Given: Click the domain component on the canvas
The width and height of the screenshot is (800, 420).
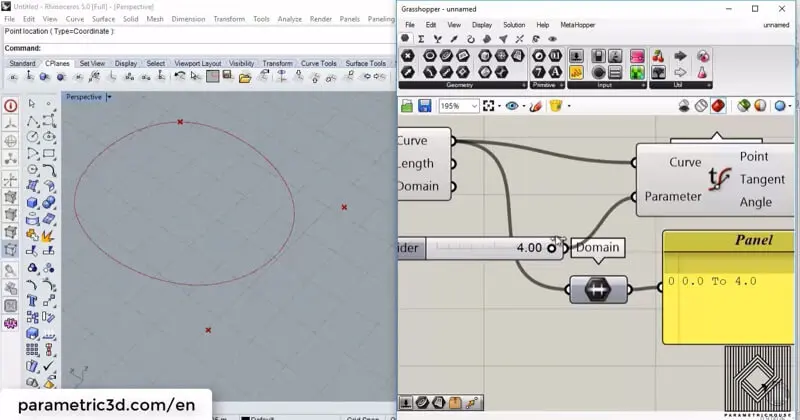Looking at the screenshot, I should [x=598, y=290].
